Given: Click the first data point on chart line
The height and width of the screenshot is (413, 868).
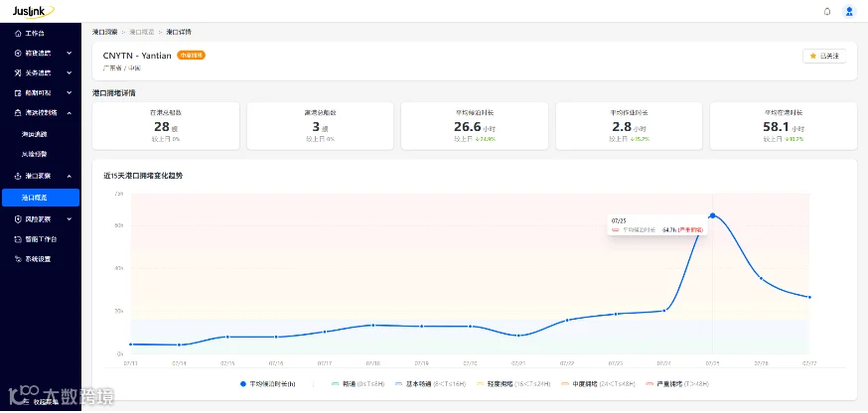Looking at the screenshot, I should click(131, 344).
